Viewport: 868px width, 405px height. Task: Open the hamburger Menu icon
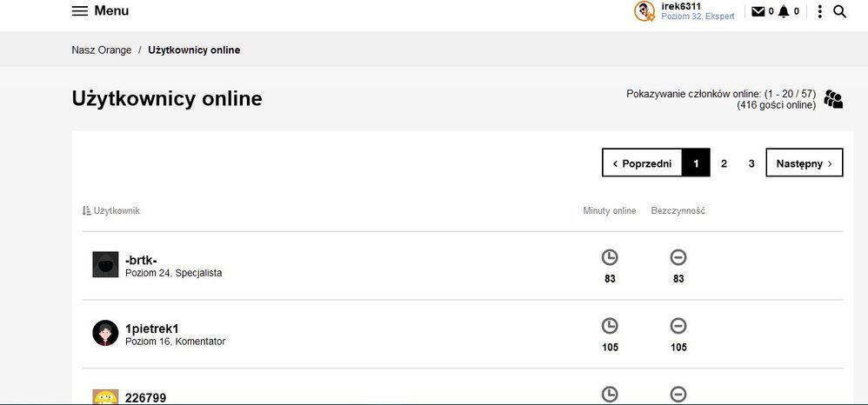pyautogui.click(x=79, y=11)
